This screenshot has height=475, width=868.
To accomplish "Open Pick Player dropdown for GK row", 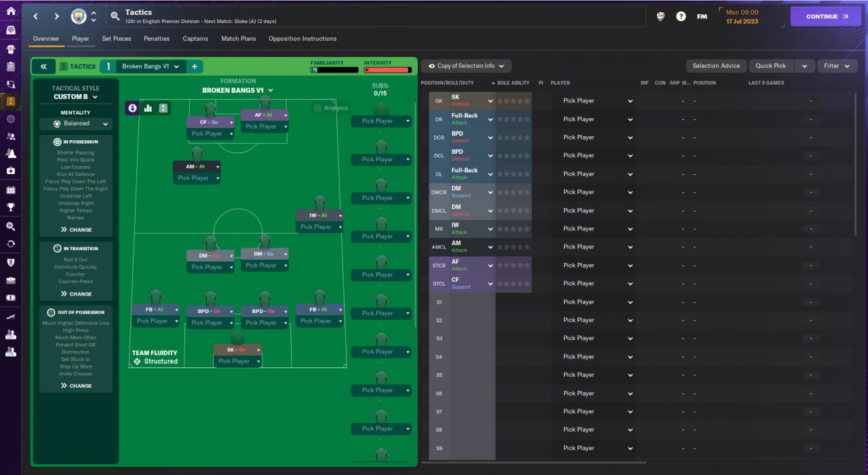I will coord(598,101).
